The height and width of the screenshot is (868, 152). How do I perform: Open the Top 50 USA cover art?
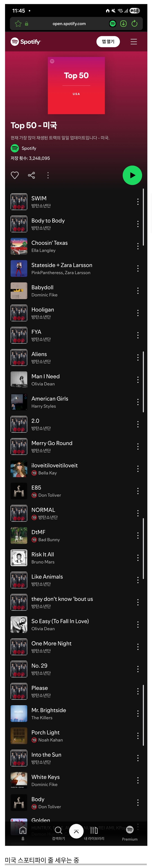76,86
